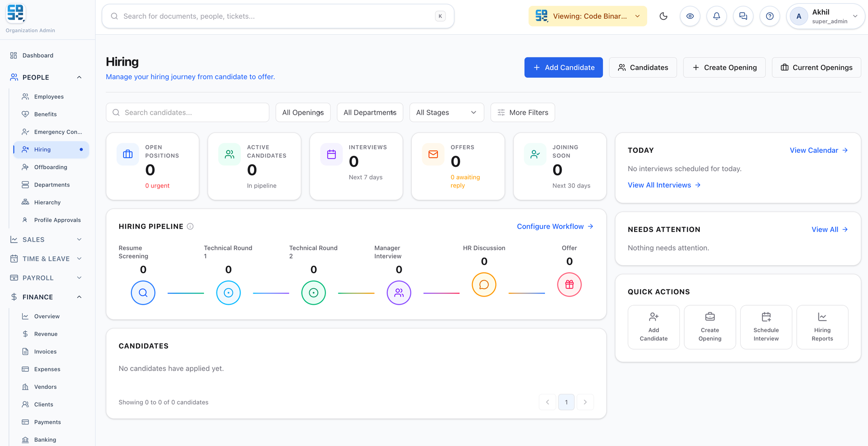Click the Technical Round 2 stage circle

pos(313,293)
